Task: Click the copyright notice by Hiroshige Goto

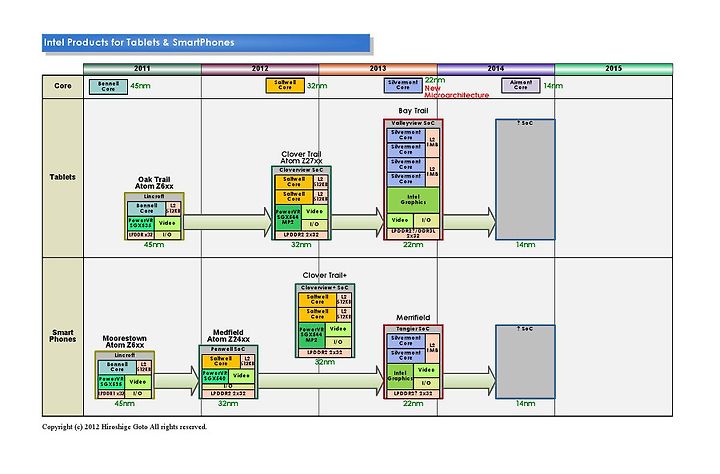Action: click(x=124, y=427)
